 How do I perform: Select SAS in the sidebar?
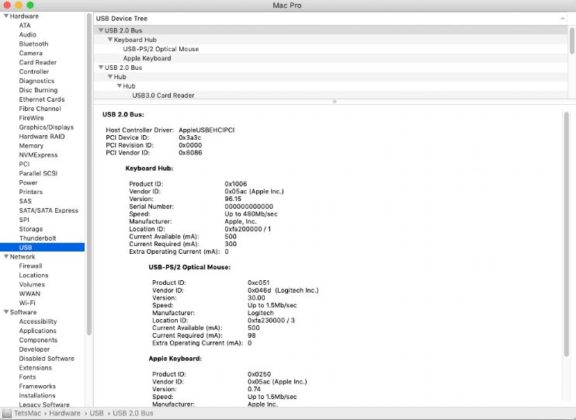coord(25,201)
